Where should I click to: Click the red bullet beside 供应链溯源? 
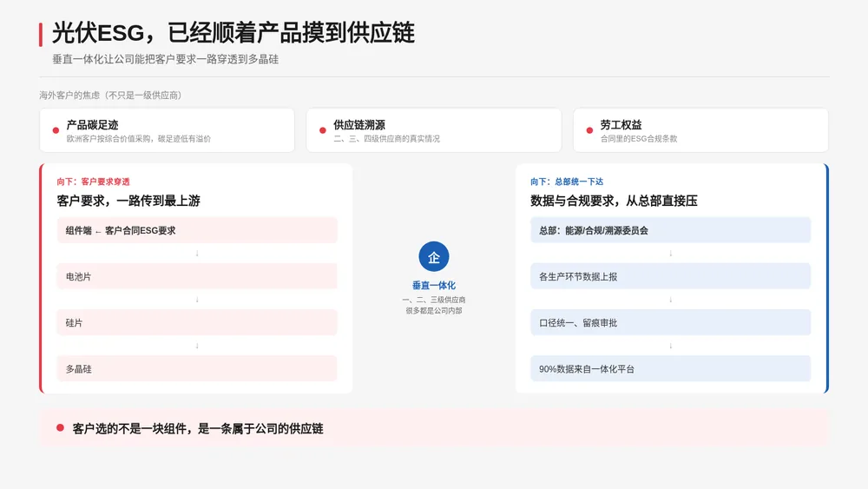(x=323, y=130)
